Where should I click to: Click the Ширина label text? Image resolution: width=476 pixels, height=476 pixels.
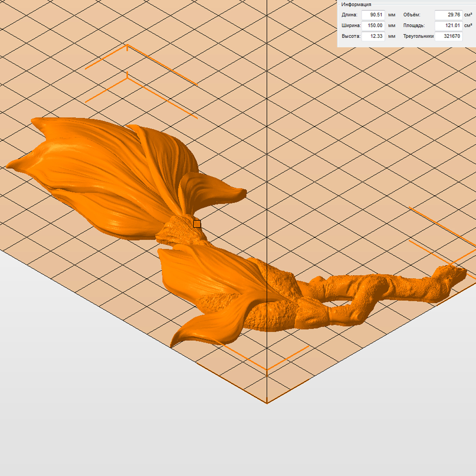pos(351,26)
